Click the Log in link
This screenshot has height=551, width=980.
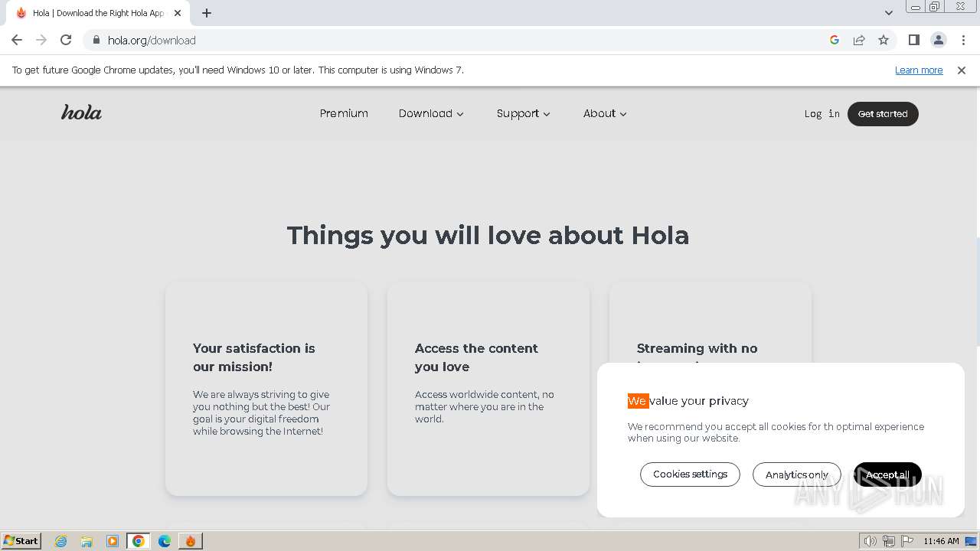pos(822,113)
